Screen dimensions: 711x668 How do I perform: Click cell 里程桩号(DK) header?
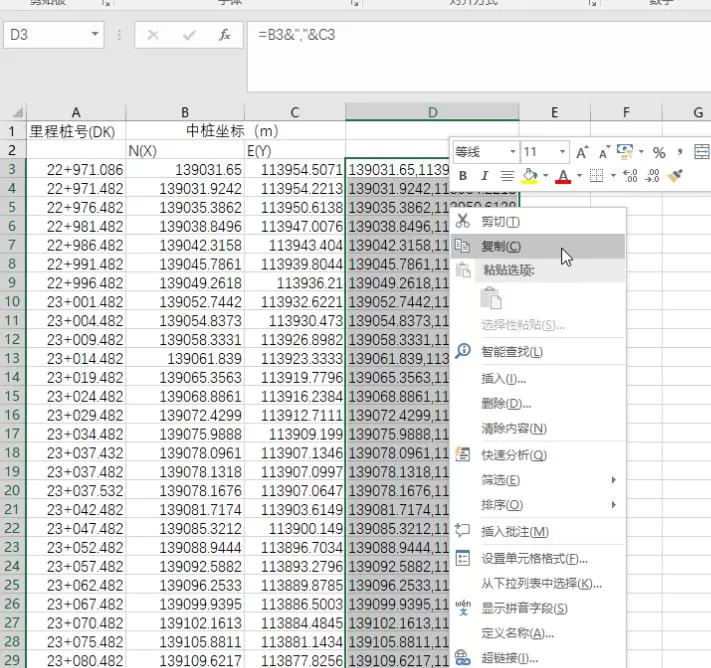[x=76, y=132]
